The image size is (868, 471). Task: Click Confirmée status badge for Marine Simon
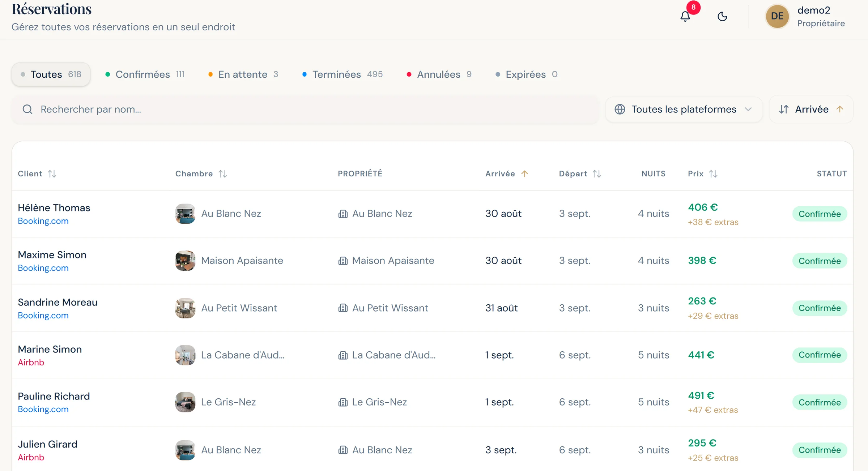pos(820,355)
